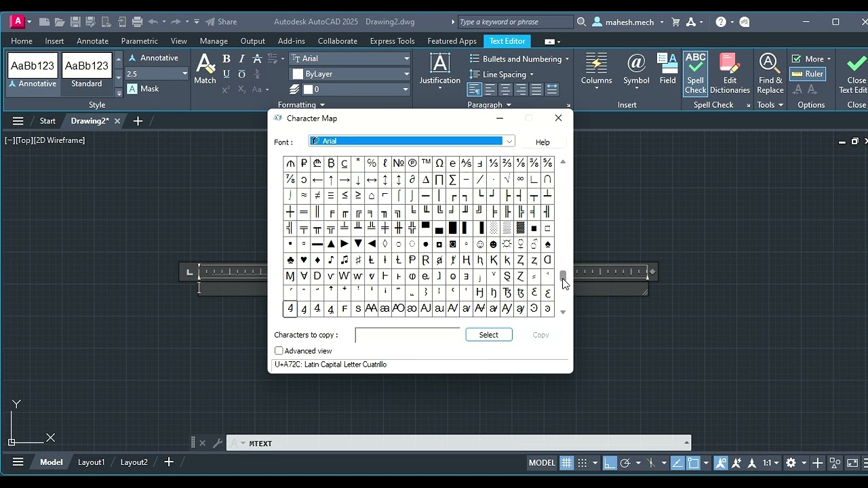This screenshot has width=868, height=488.
Task: Open the Express Tools tab
Action: tap(392, 41)
